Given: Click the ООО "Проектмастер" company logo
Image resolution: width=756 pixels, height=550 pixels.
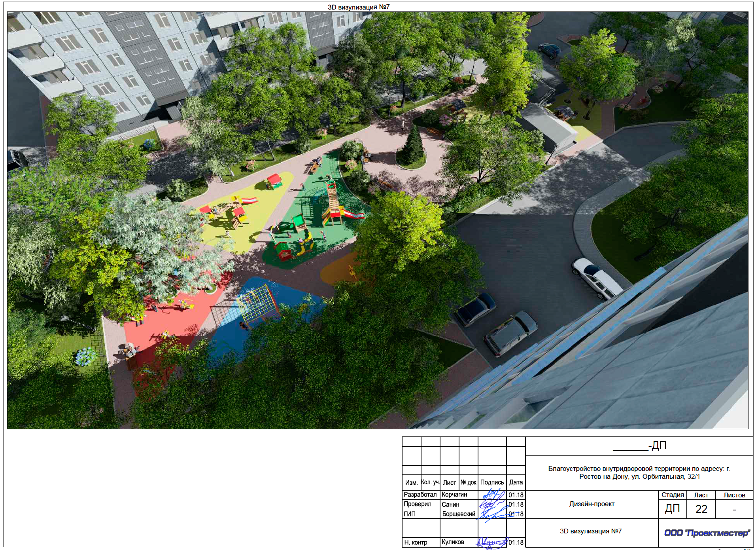Looking at the screenshot, I should click(707, 533).
